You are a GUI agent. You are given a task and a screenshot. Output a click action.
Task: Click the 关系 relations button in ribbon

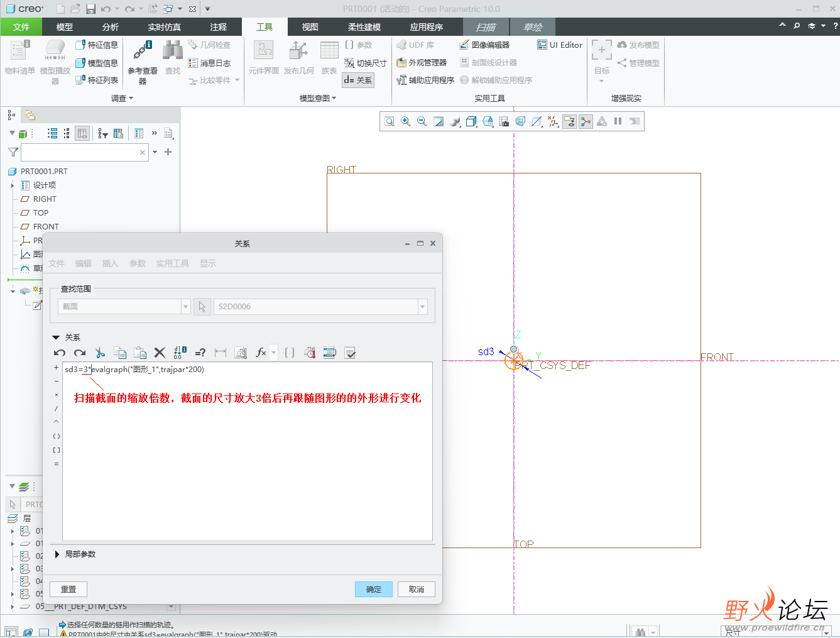click(x=358, y=80)
